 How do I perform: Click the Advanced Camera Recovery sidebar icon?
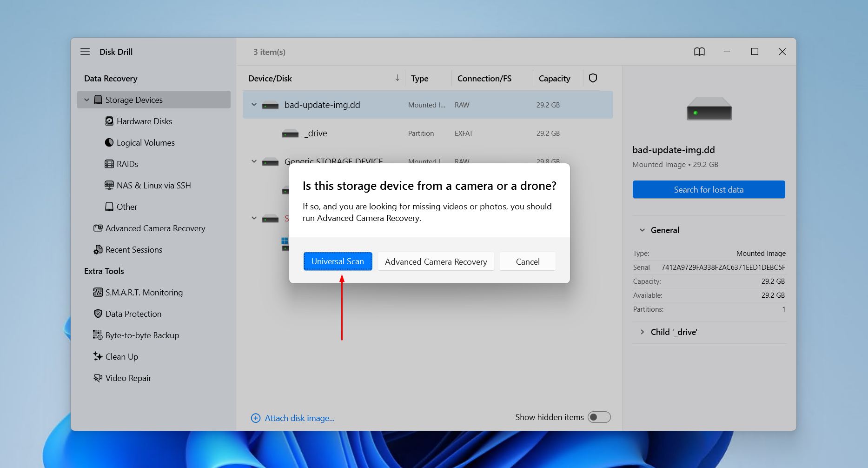tap(98, 228)
